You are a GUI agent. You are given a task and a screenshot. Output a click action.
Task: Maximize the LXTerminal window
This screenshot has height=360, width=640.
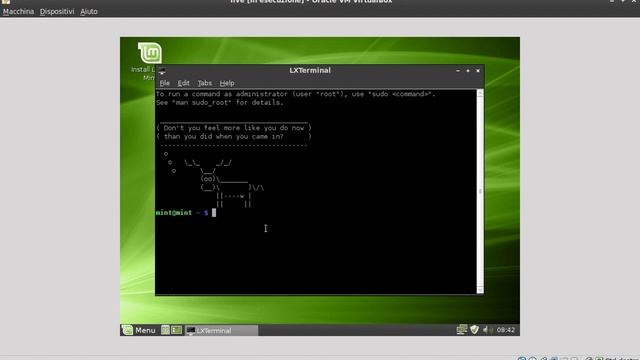[x=468, y=71]
